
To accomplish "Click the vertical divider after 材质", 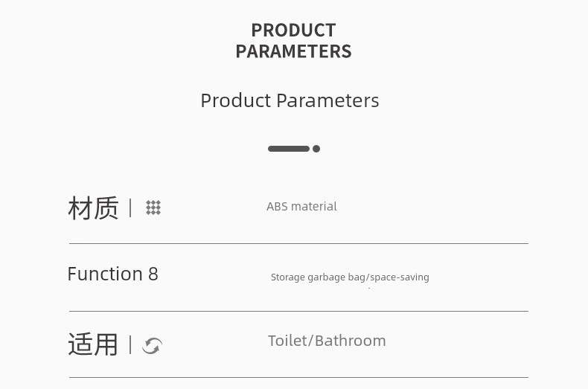I will point(130,208).
